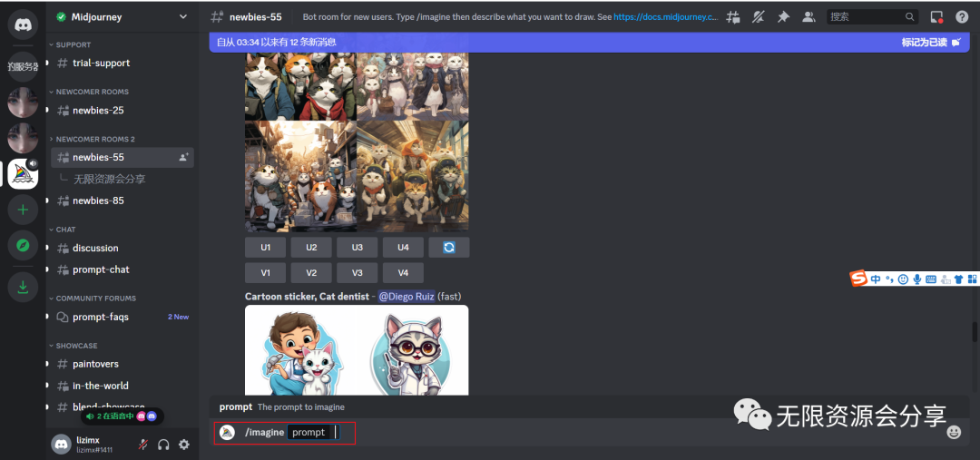Toggle the microphone mute in user panel

[143, 445]
